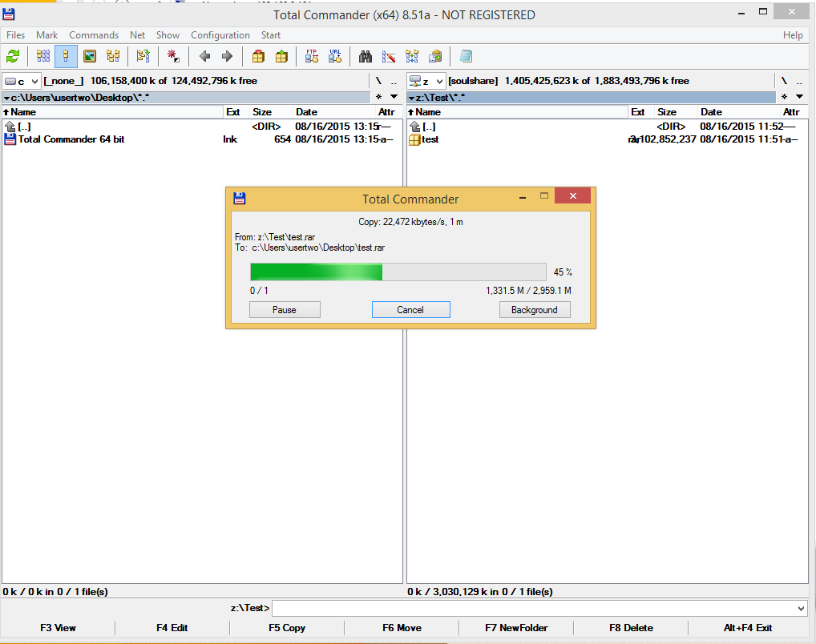Image resolution: width=816 pixels, height=644 pixels.
Task: Go to root with left panel backslash button
Action: point(378,81)
